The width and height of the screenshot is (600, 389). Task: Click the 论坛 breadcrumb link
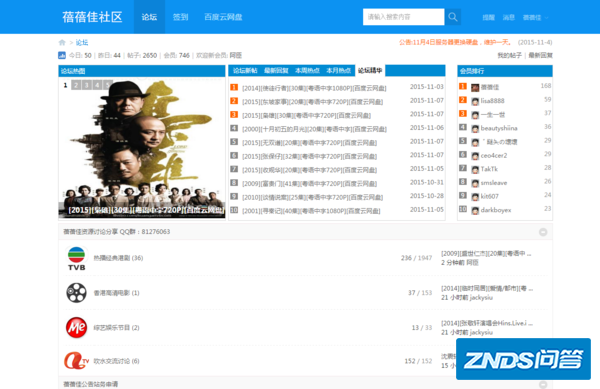(x=82, y=42)
